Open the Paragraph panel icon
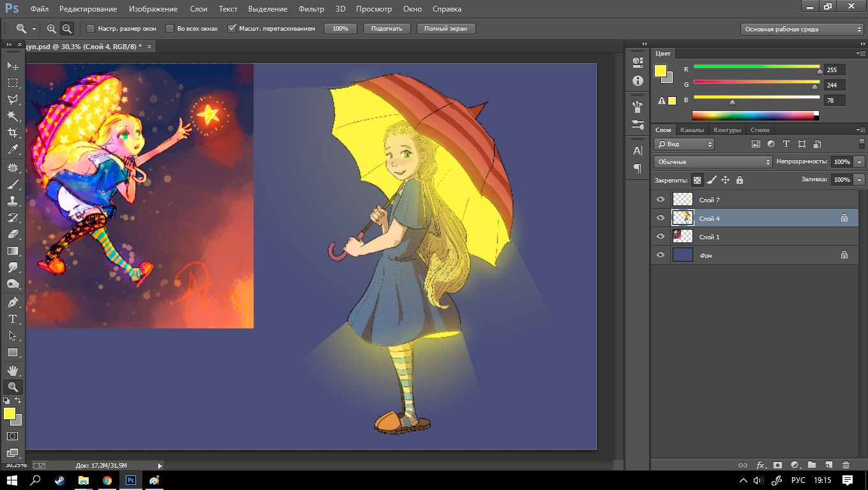Screen dimensions: 868x490 pos(637,168)
